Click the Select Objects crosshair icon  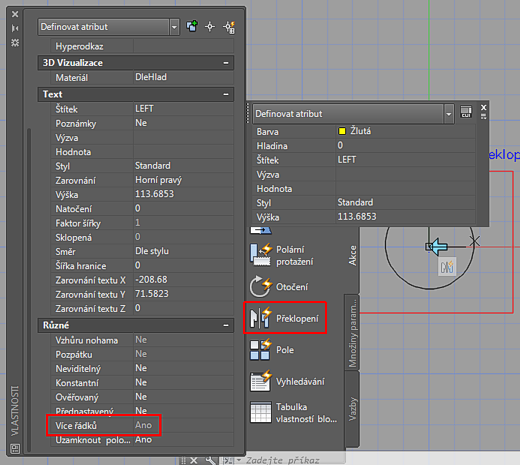coord(210,26)
